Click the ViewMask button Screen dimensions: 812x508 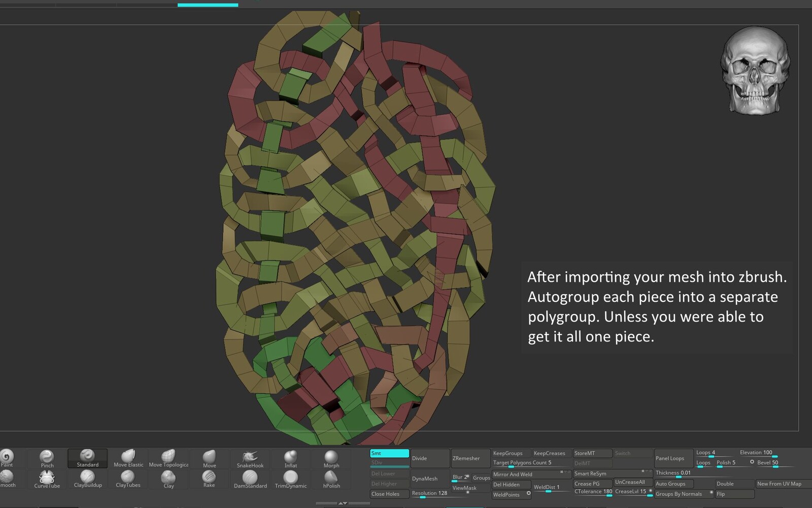click(470, 488)
